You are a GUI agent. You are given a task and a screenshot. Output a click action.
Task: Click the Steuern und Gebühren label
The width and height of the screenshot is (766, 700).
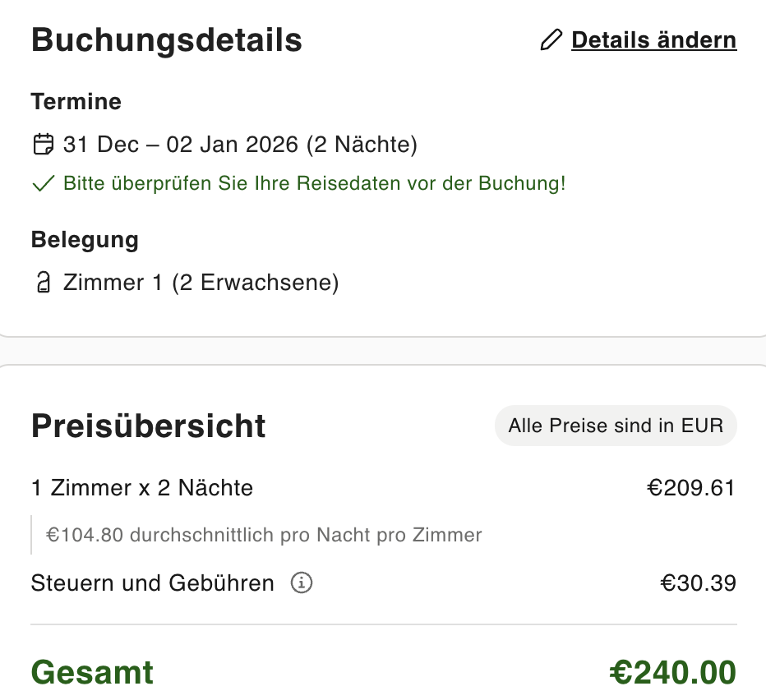(153, 583)
